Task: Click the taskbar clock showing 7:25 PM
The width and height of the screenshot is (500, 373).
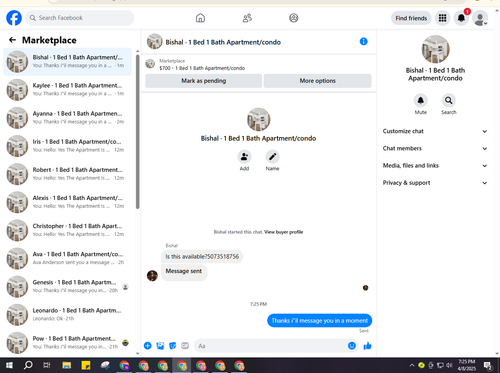Action: [x=466, y=365]
